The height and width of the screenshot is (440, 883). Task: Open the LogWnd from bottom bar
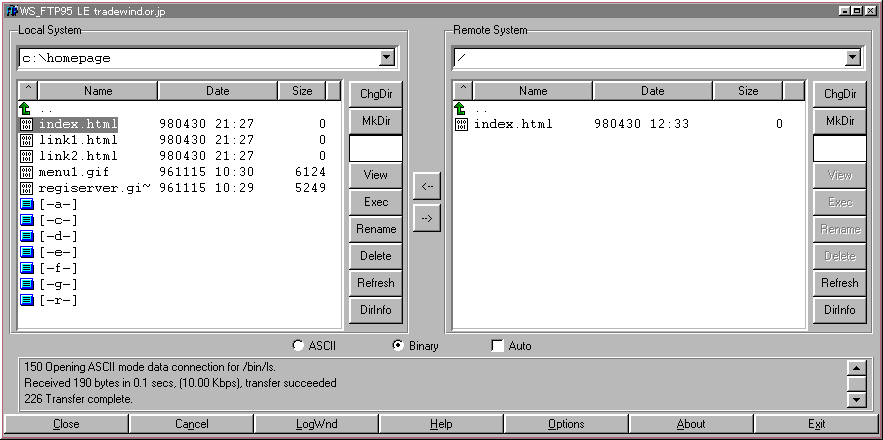316,424
